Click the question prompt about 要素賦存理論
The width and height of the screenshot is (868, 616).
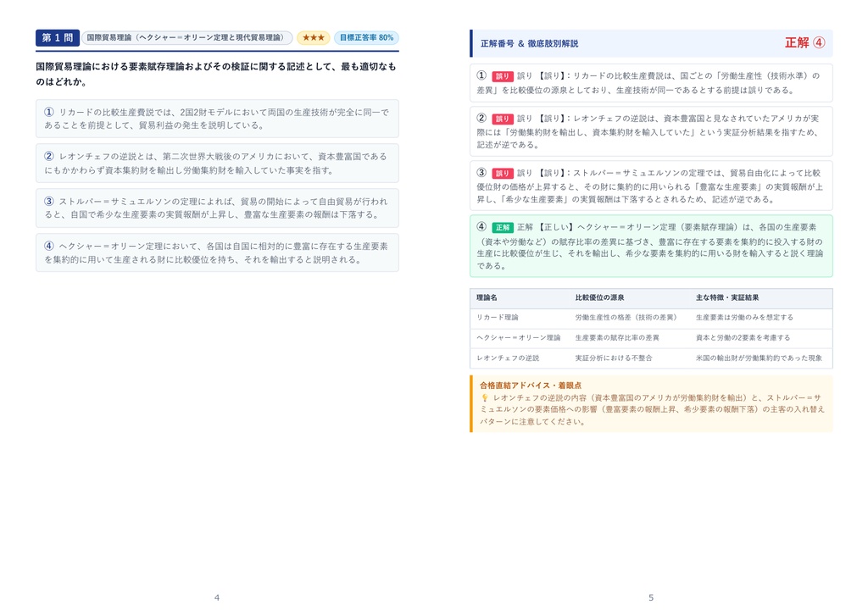[216, 75]
